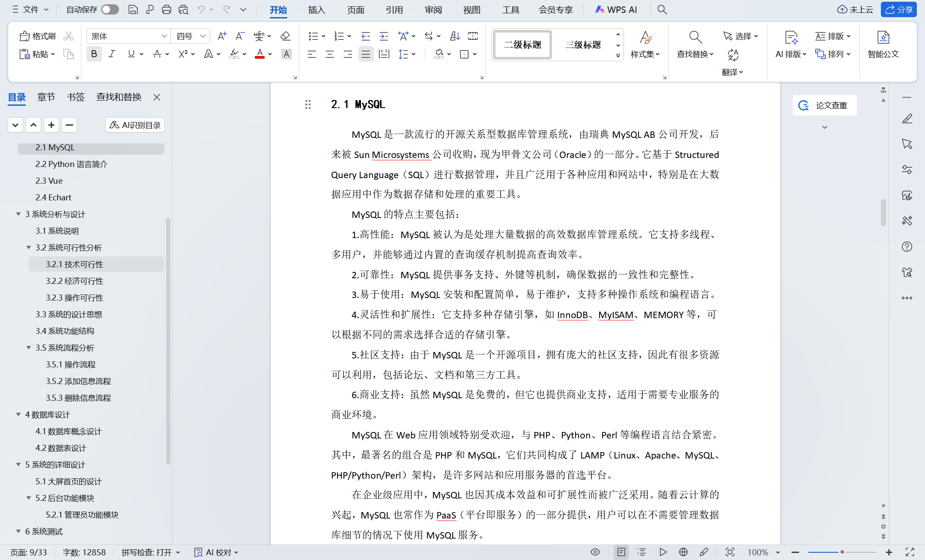Toggle eye protection mode icon
Image resolution: width=925 pixels, height=560 pixels.
[x=595, y=552]
